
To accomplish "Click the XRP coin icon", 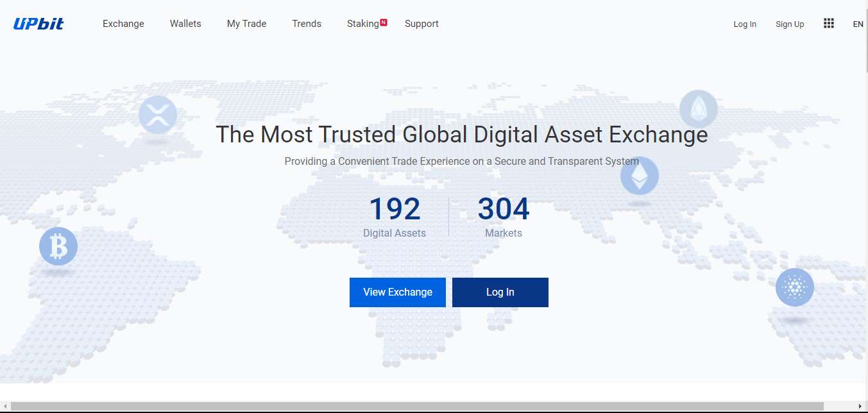I will (x=158, y=115).
